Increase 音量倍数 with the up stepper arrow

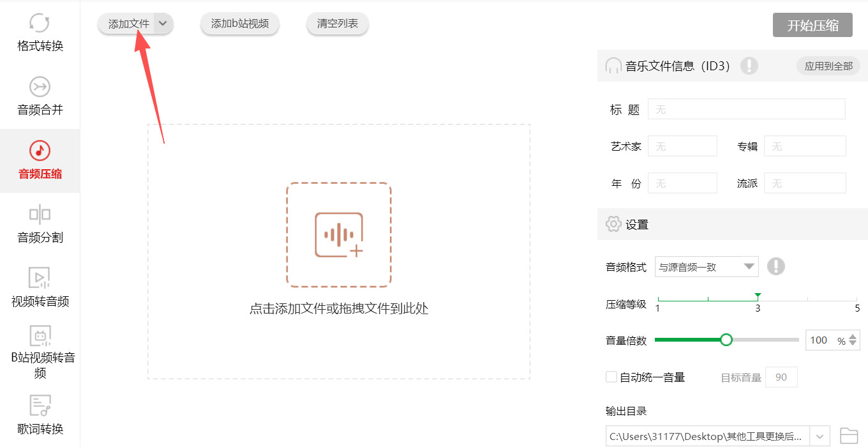[x=853, y=336]
